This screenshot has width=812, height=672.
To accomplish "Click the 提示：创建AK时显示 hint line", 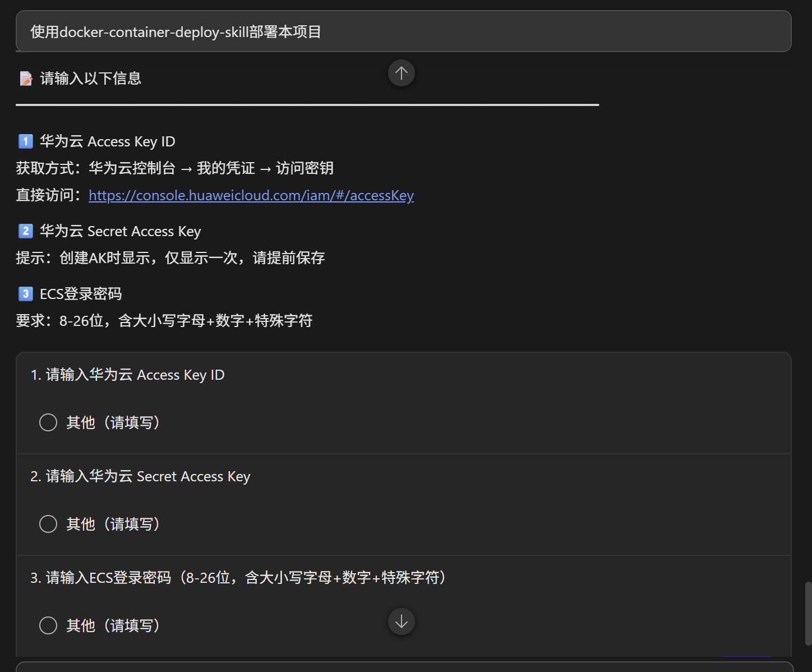I will (170, 258).
